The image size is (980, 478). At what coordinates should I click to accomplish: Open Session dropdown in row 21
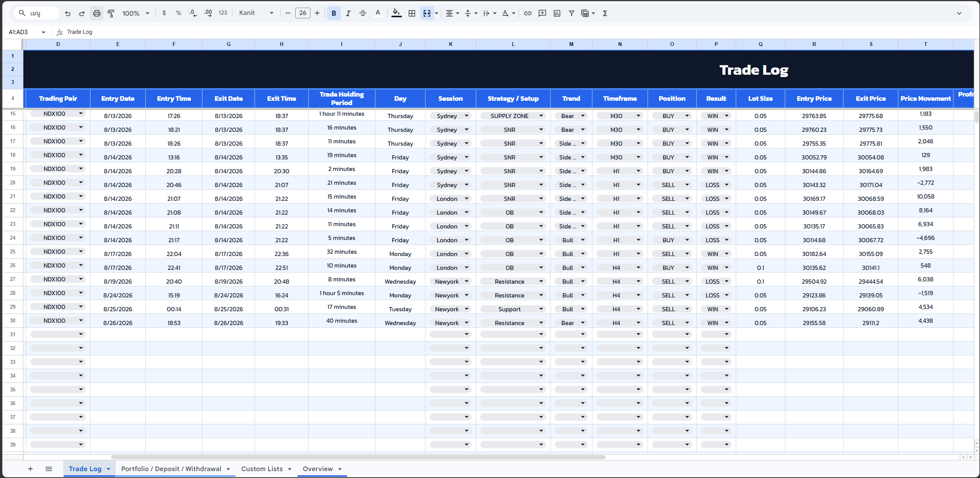[x=467, y=199]
